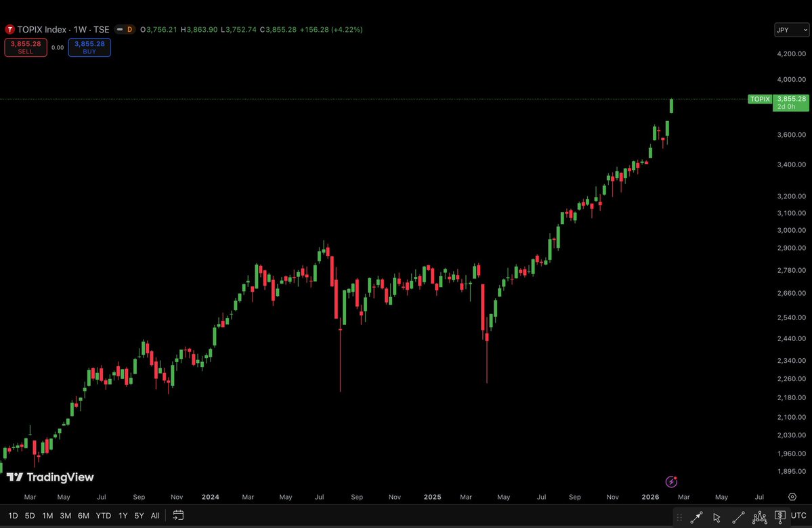
Task: Click the TradingView watermark logo
Action: (x=14, y=477)
